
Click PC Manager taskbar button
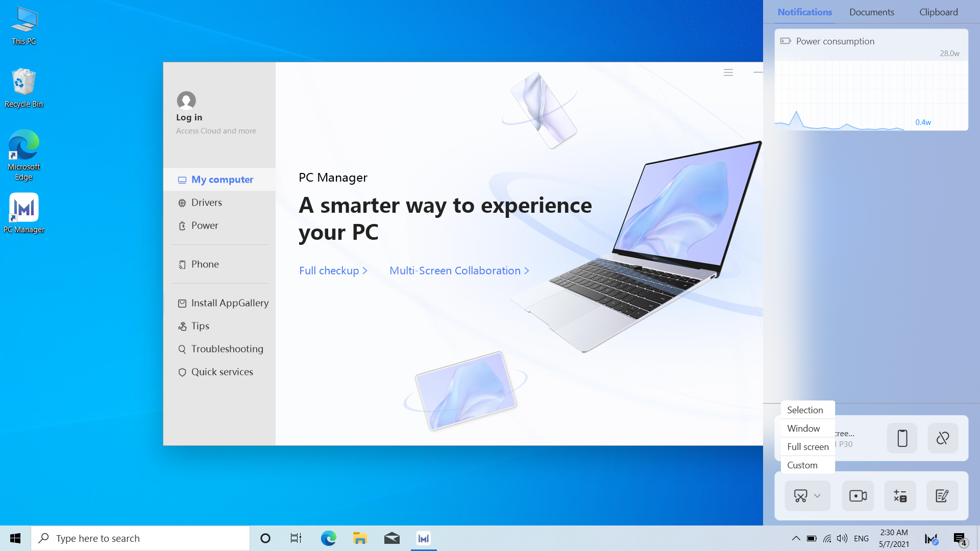coord(424,538)
